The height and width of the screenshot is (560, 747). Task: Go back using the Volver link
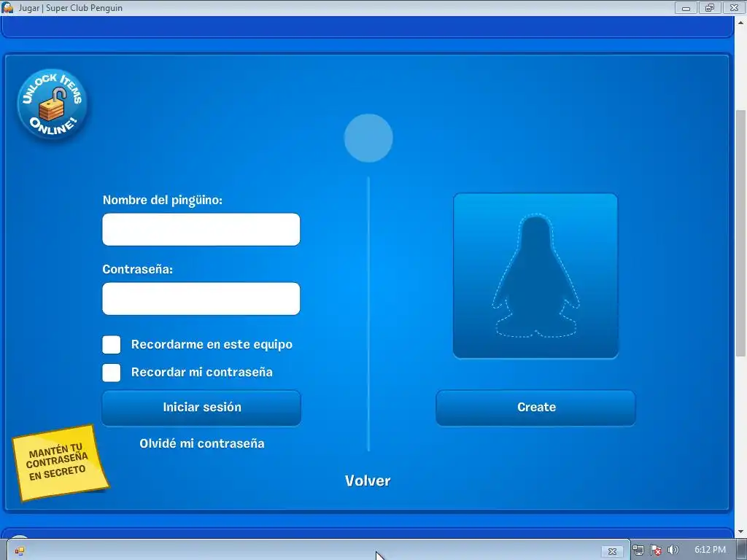point(368,481)
